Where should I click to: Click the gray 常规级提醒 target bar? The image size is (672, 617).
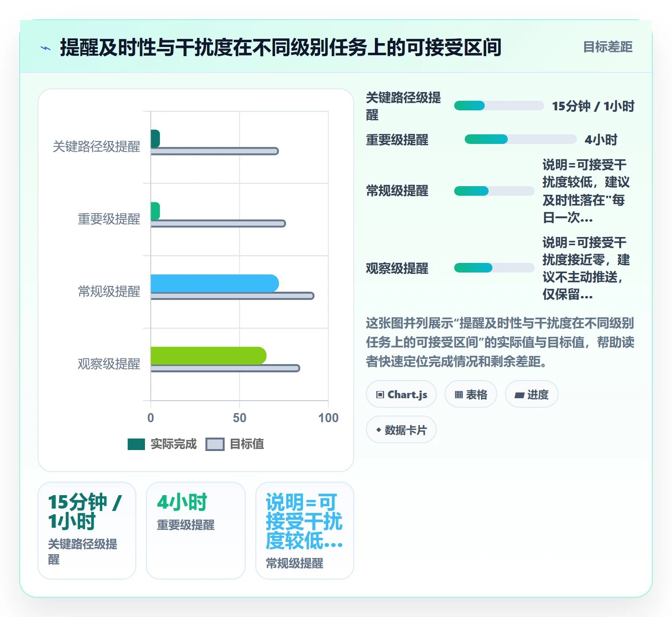point(232,296)
